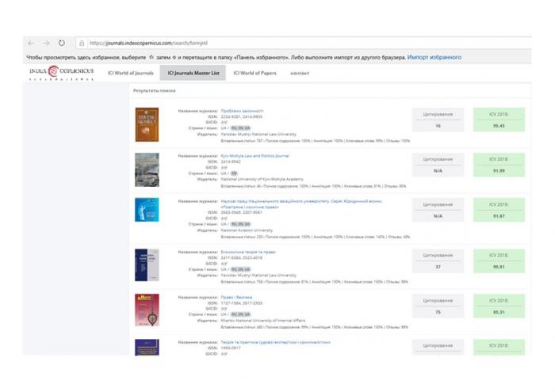Image resolution: width=555 pixels, height=392 pixels.
Task: Click the padlock icon in address bar
Action: 82,44
